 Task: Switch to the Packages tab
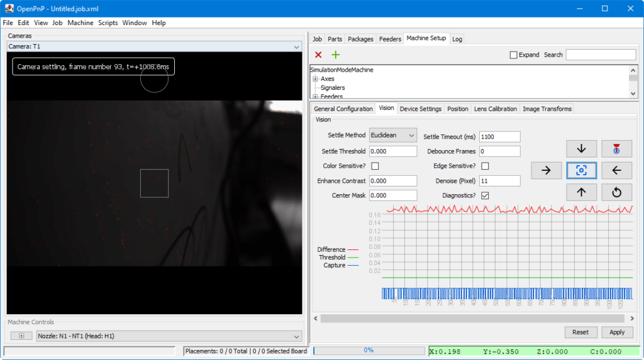point(360,39)
